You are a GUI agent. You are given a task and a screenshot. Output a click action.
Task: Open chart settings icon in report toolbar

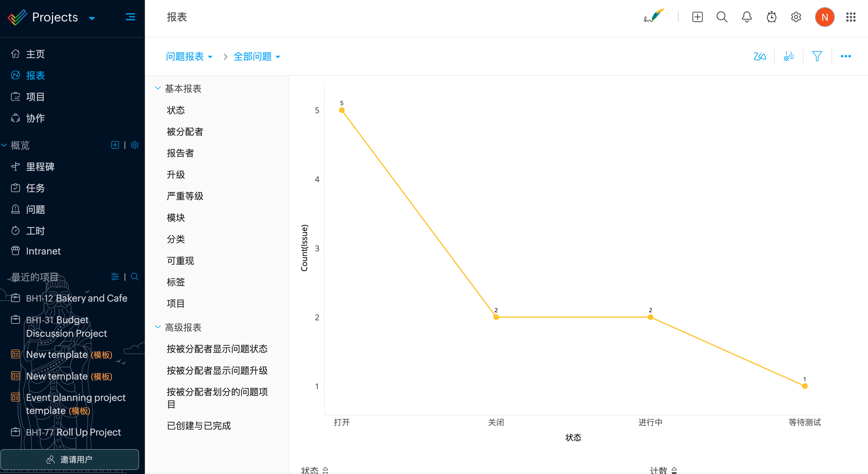(x=788, y=56)
